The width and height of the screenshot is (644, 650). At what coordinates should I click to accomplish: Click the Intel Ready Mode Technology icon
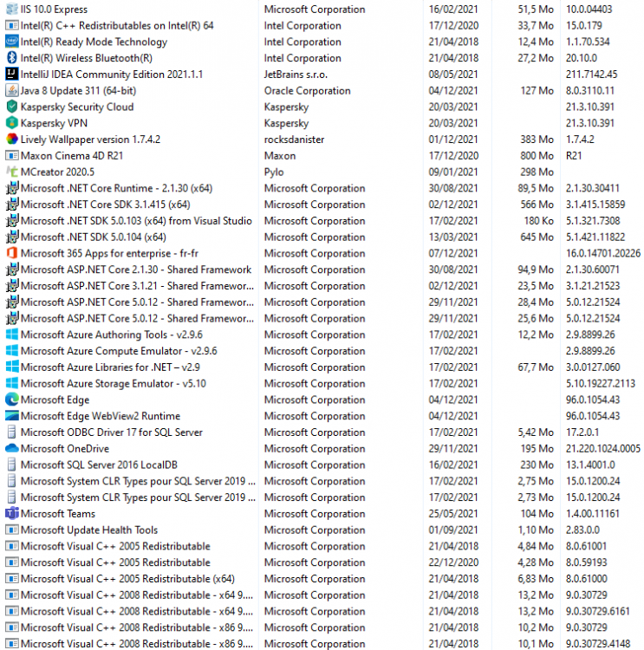coord(11,42)
